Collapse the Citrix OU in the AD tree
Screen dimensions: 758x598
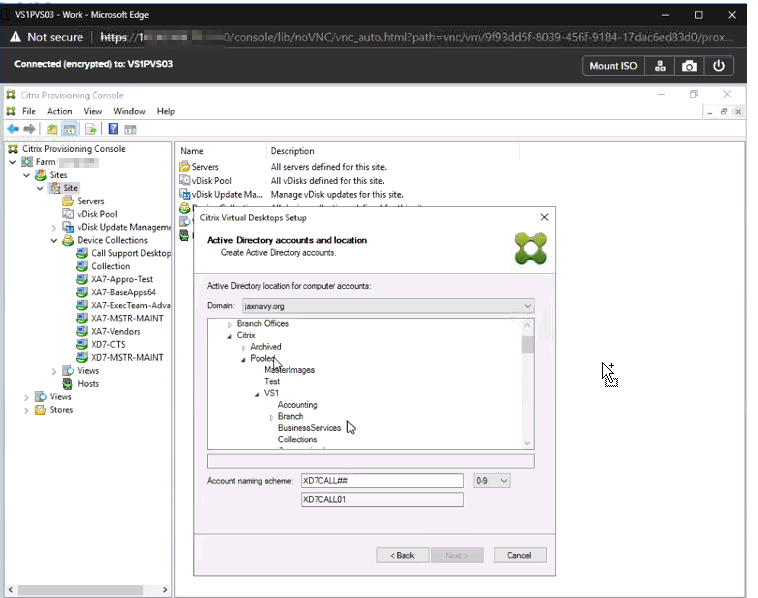(230, 336)
